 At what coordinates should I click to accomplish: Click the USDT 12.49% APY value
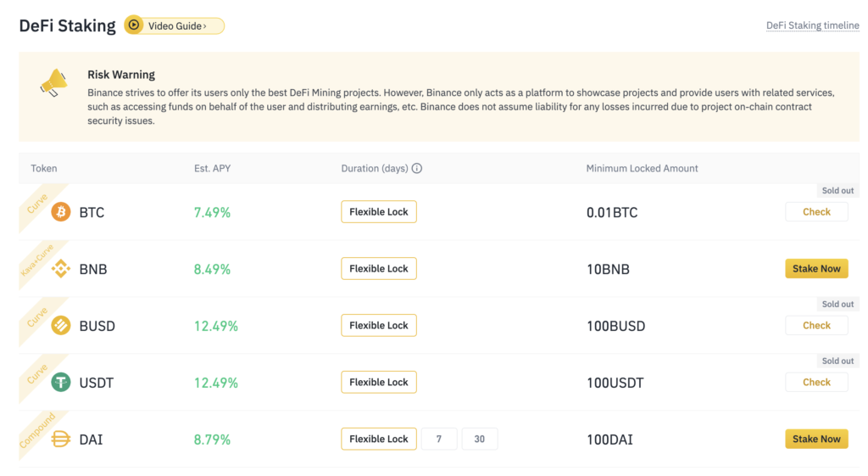pos(216,383)
